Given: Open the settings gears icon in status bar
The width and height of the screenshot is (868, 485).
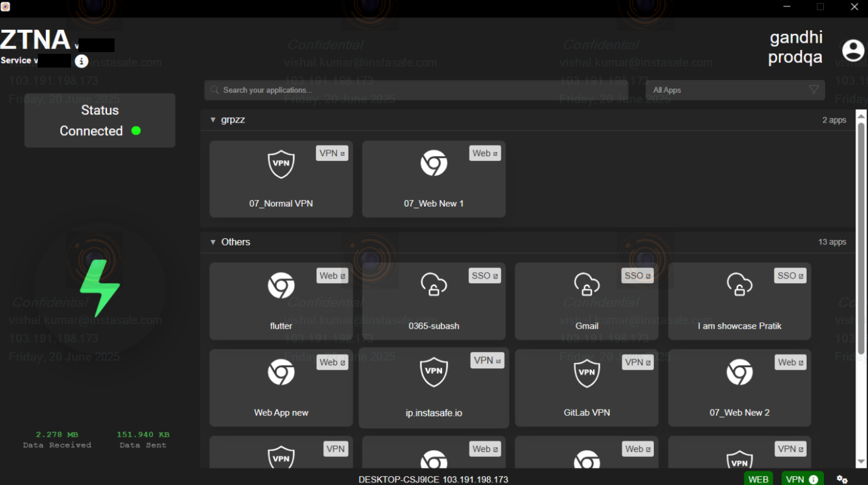Looking at the screenshot, I should [x=842, y=479].
